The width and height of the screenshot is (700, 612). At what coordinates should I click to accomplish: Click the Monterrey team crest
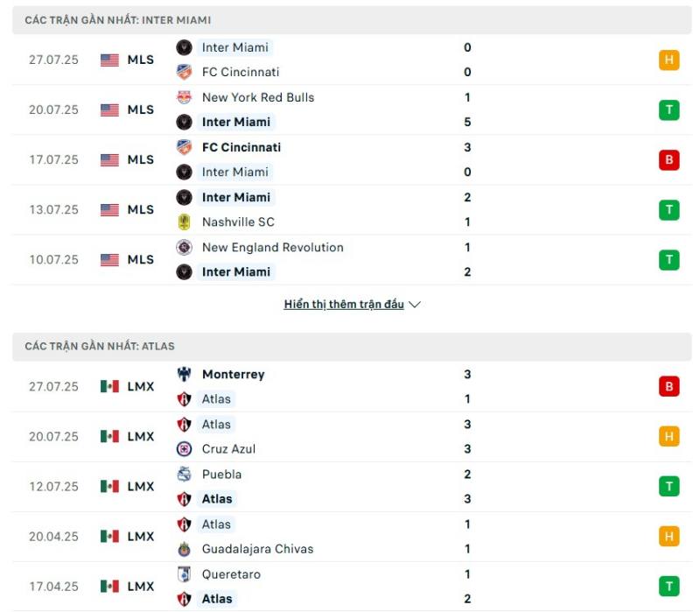(x=184, y=375)
